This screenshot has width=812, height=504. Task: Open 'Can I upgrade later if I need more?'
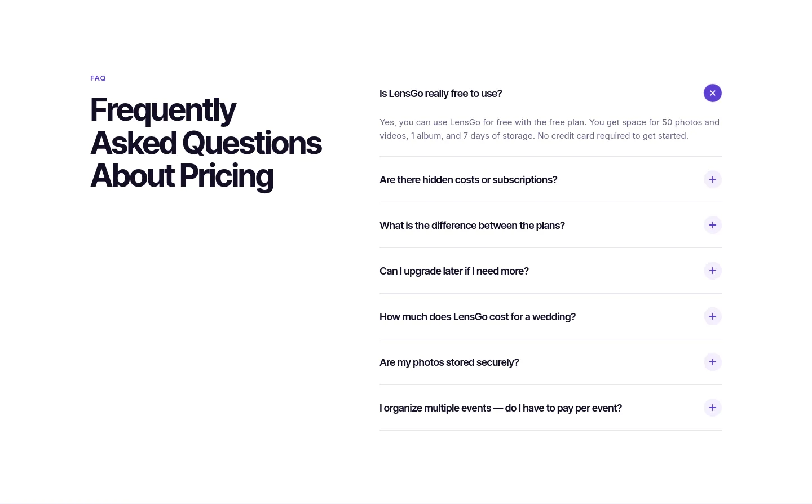tap(550, 271)
